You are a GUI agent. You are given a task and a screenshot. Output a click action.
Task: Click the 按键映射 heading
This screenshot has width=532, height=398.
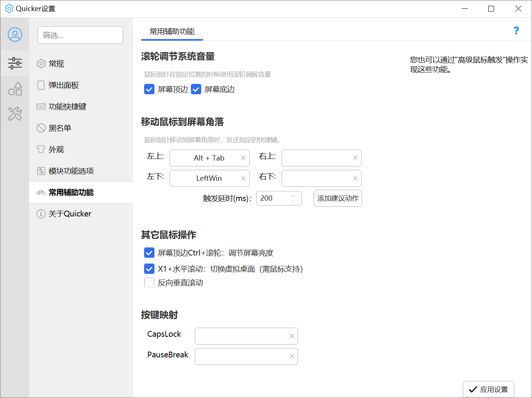(159, 315)
